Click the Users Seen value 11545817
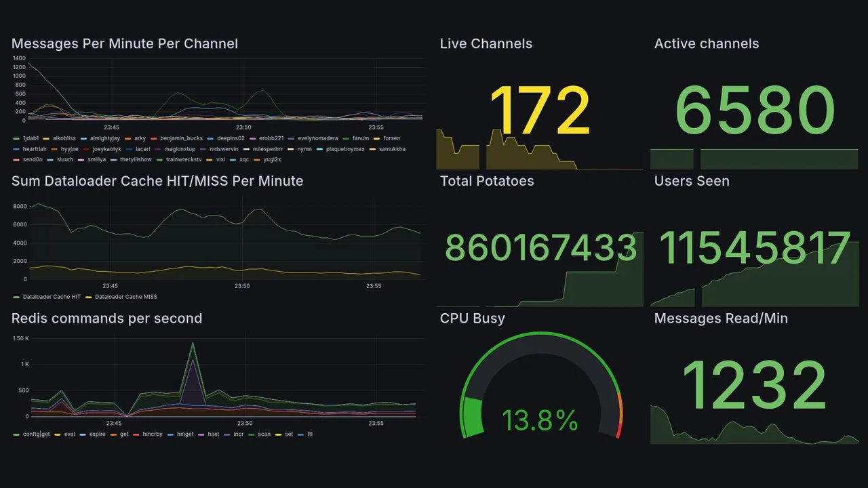Image resolution: width=868 pixels, height=488 pixels. tap(755, 248)
